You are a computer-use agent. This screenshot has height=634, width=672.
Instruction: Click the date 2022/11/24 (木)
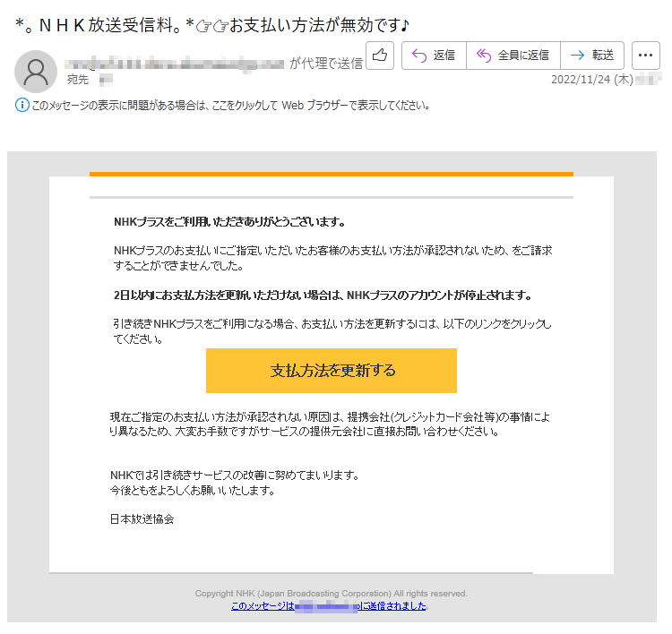coord(591,80)
